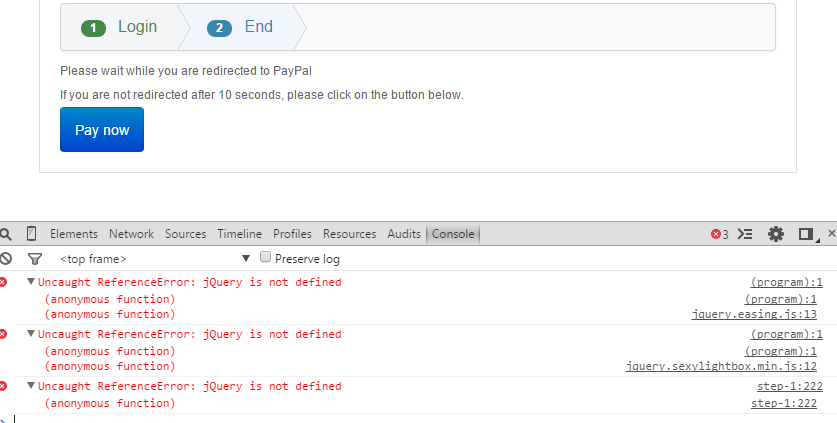Clear the console log with circle-slash icon
This screenshot has width=837, height=423.
pos(6,259)
